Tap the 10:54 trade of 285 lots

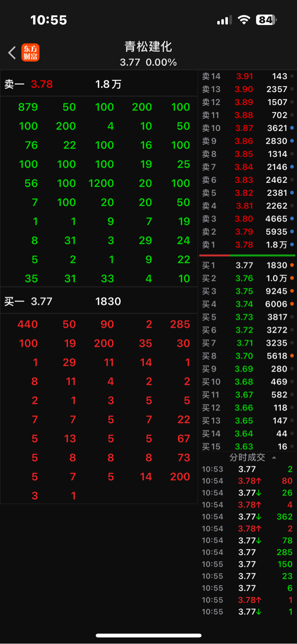(x=247, y=553)
